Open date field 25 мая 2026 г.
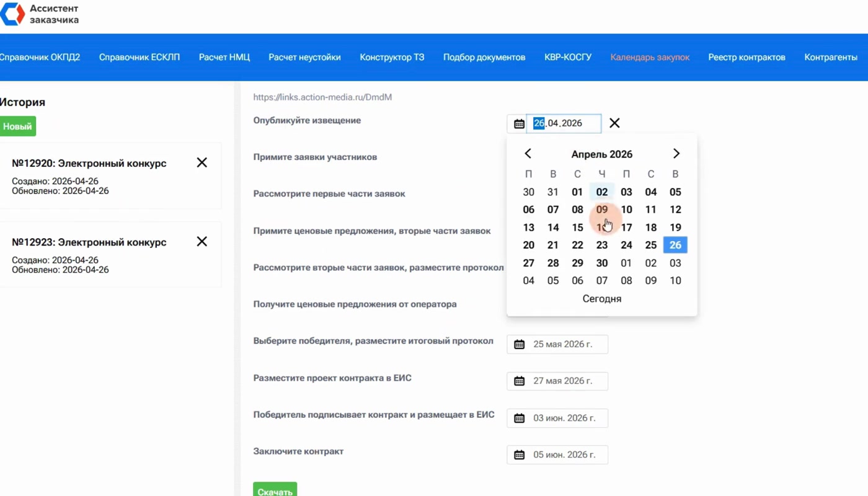 (557, 344)
